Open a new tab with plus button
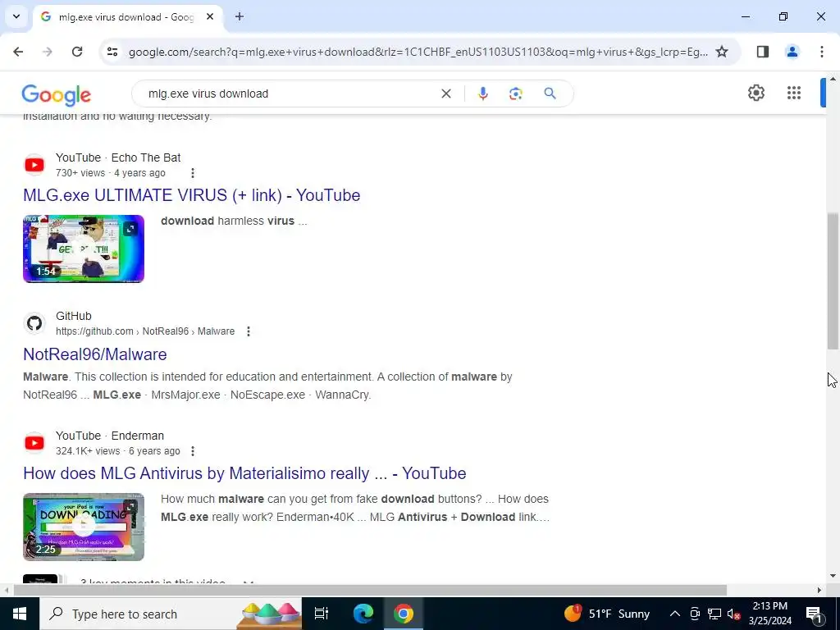 click(x=240, y=16)
